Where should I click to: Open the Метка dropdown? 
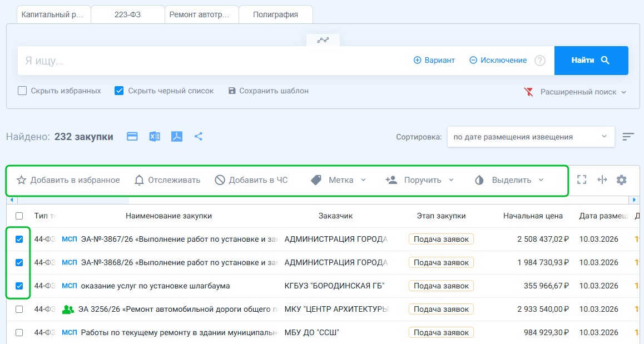pyautogui.click(x=338, y=180)
